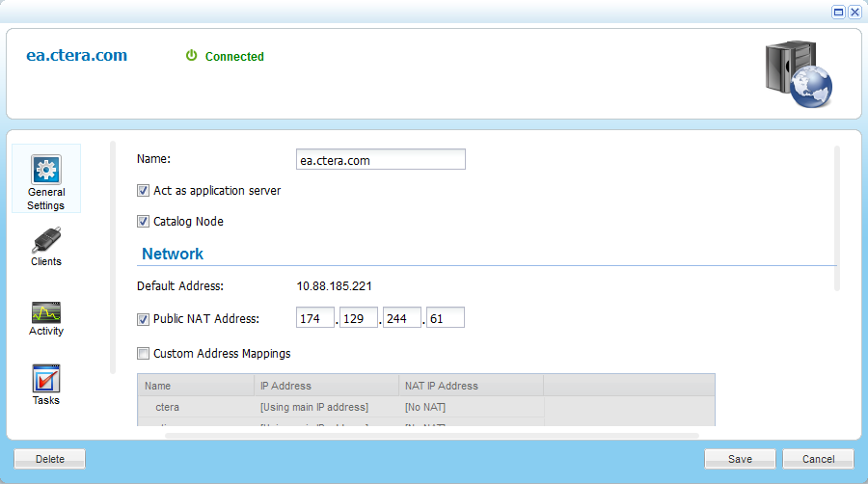This screenshot has height=484, width=868.
Task: Click the Delete button
Action: 50,459
